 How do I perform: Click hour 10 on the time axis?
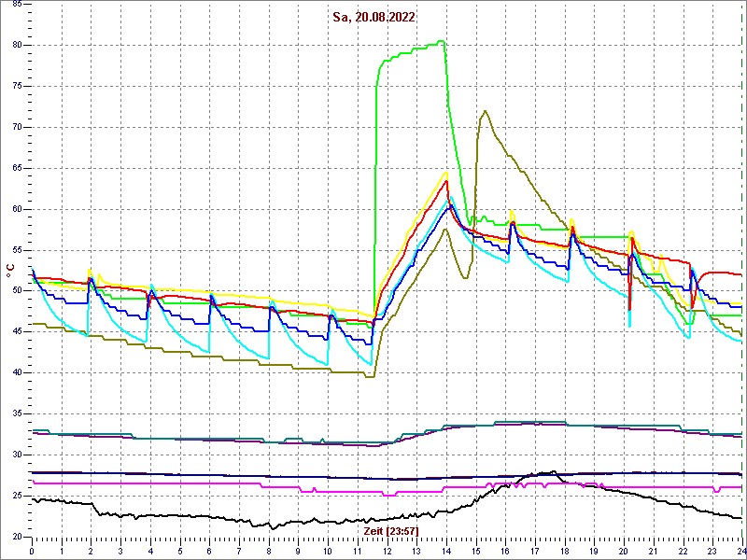click(328, 552)
